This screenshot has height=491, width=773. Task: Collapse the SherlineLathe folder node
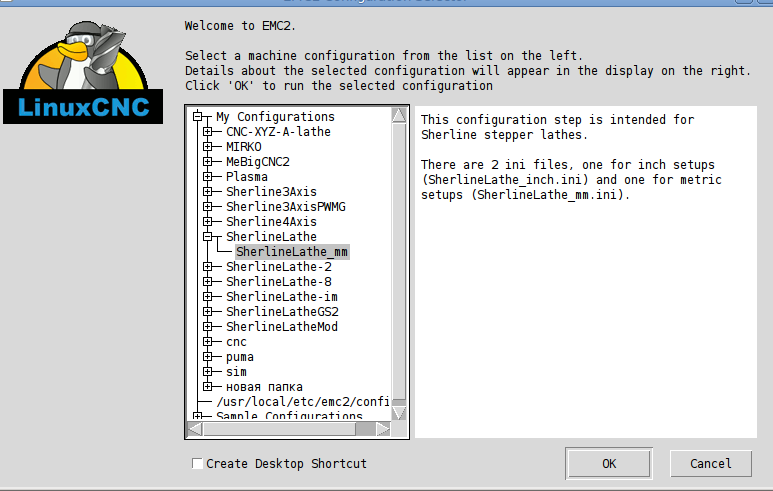(208, 237)
